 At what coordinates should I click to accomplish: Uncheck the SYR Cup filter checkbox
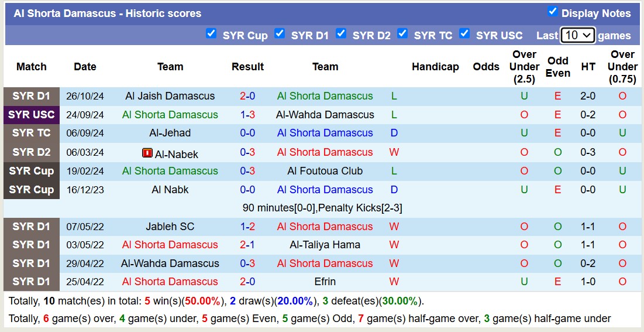tap(211, 33)
